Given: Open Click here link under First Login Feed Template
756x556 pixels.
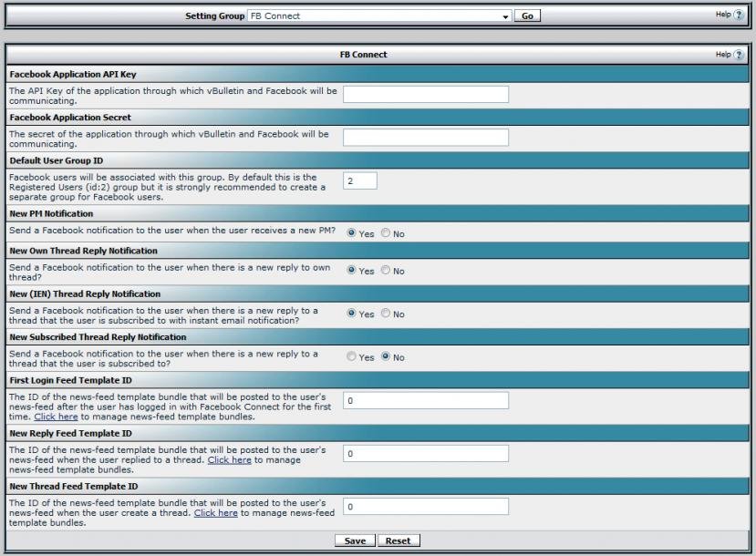Looking at the screenshot, I should coord(56,417).
